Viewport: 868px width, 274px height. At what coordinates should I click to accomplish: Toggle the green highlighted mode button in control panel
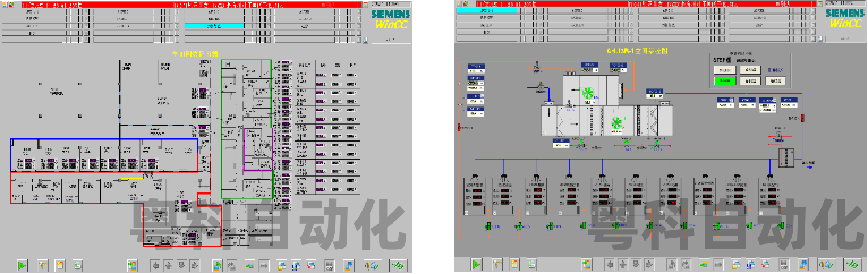(724, 81)
